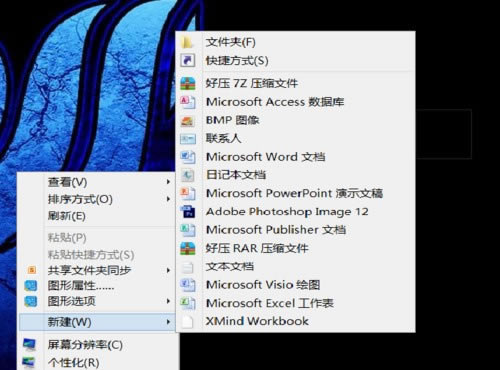500x370 pixels.
Task: Open the 查看(V) menu entry
Action: pyautogui.click(x=97, y=182)
